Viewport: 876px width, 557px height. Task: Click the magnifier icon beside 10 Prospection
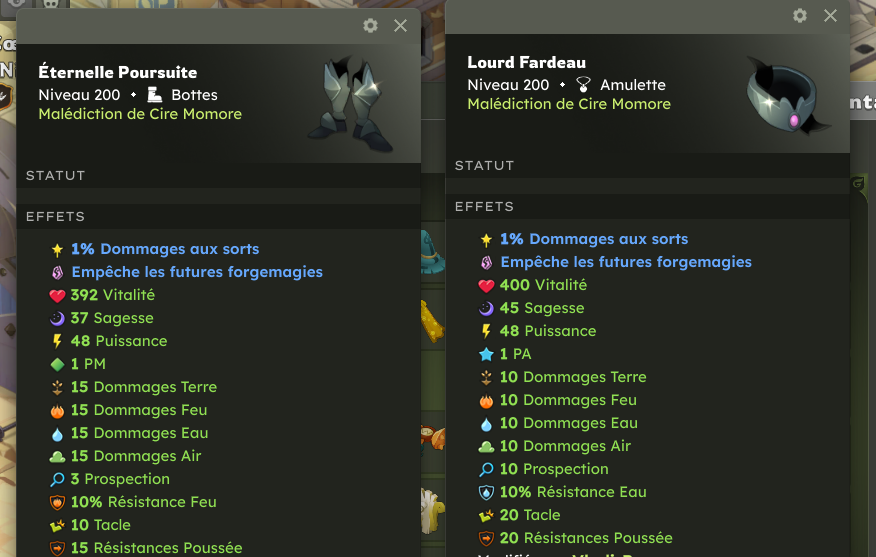point(486,470)
